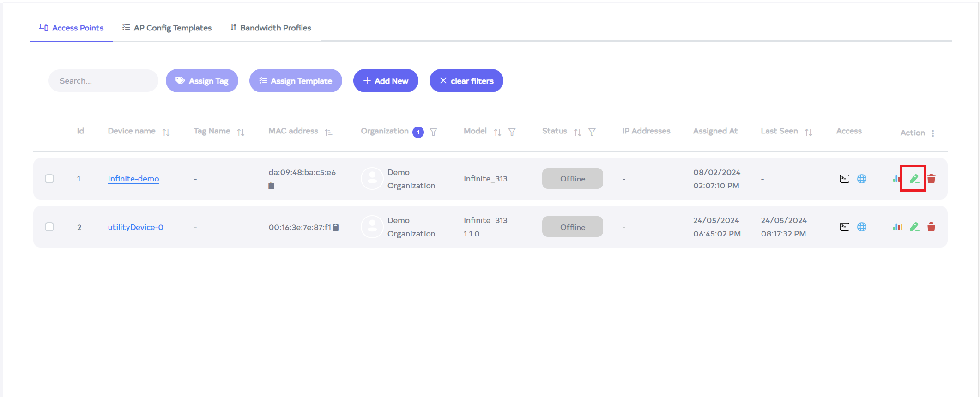980x399 pixels.
Task: Click the Add New button
Action: point(386,81)
